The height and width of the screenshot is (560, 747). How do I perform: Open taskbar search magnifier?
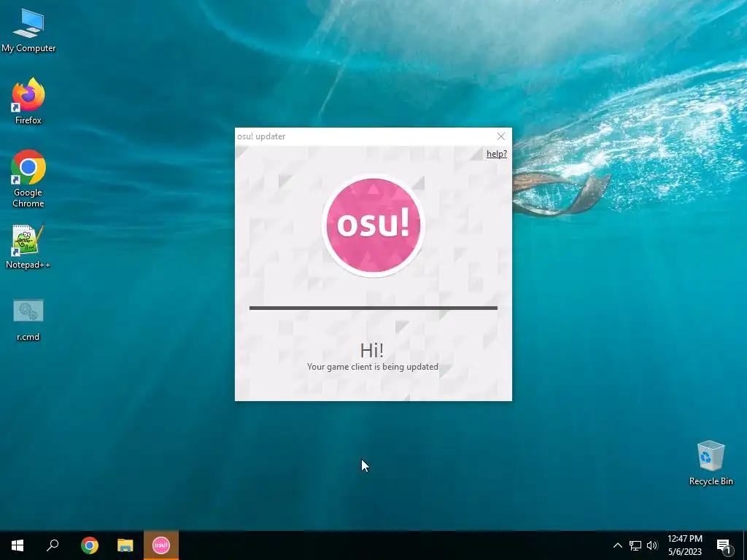(53, 545)
